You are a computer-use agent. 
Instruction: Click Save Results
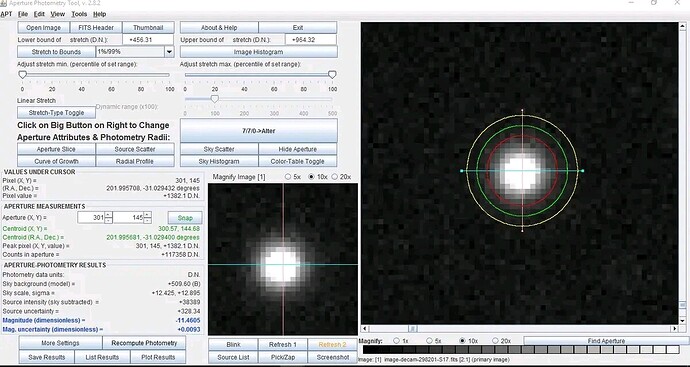[x=47, y=357]
